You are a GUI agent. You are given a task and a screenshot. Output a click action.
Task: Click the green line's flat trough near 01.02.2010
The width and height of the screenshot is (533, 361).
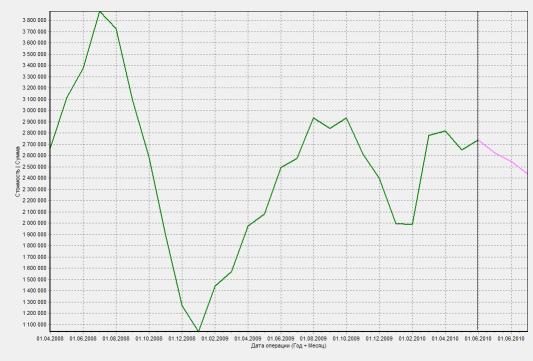tap(404, 224)
